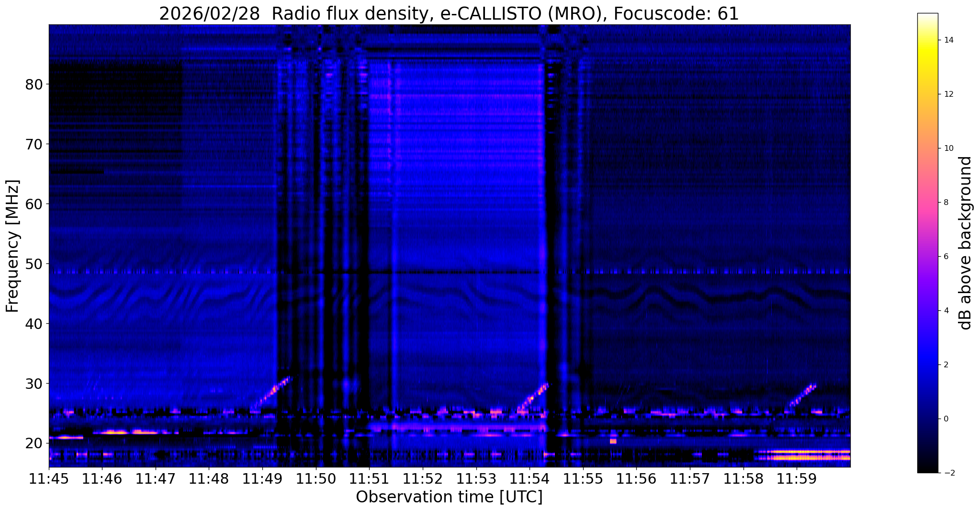Click the 11:45 time tick label
This screenshot has width=980, height=511.
[x=49, y=478]
